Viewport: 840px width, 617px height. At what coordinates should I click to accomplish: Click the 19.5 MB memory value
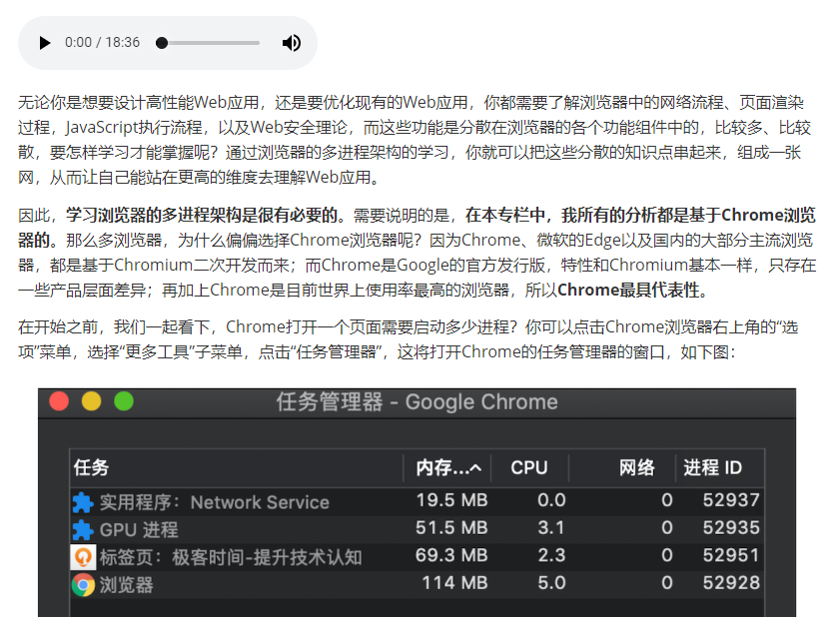(x=452, y=500)
